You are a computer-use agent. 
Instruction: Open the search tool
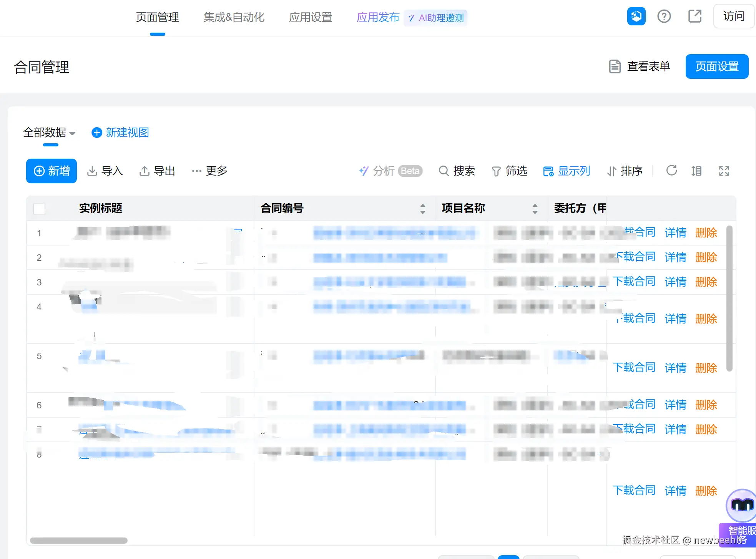(457, 171)
